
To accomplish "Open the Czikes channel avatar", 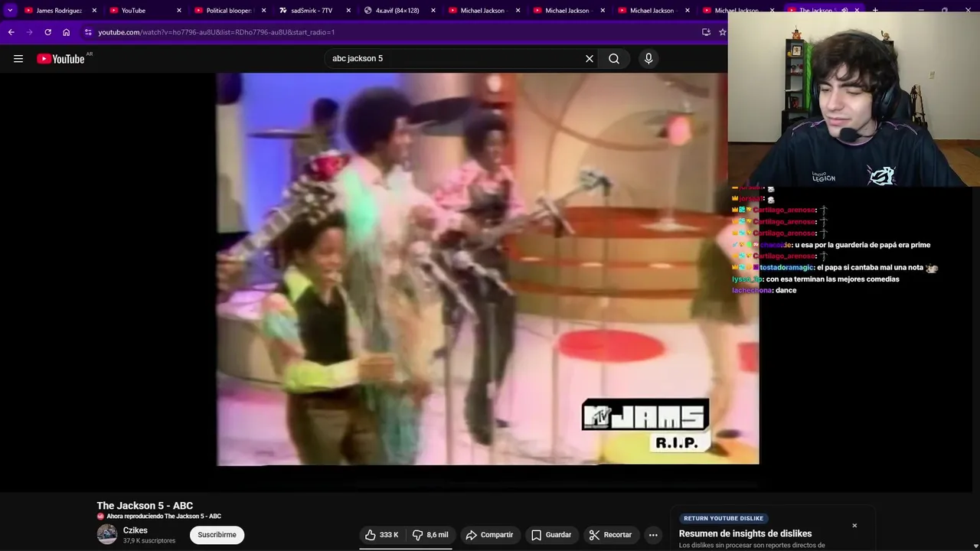I will tap(107, 534).
